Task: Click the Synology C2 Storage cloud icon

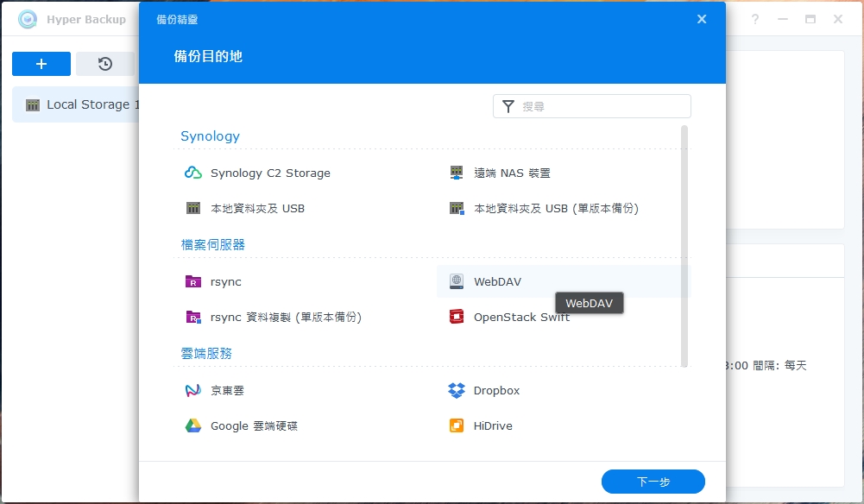Action: point(192,173)
